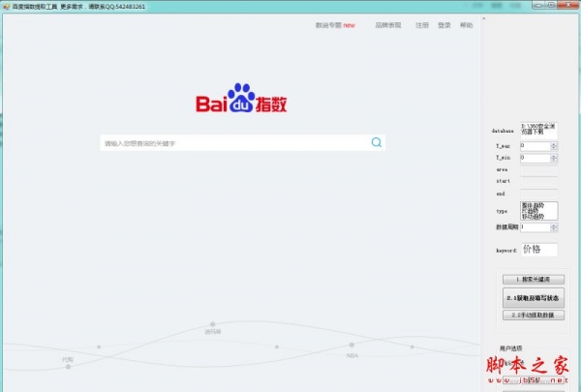This screenshot has height=392, width=581.
Task: Select PC趋势 in the type list
Action: (x=530, y=210)
